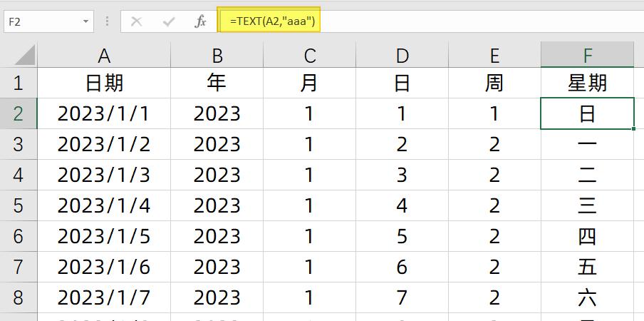Click the 六 weekday cell
Viewport: 644px width, 321px height.
587,297
